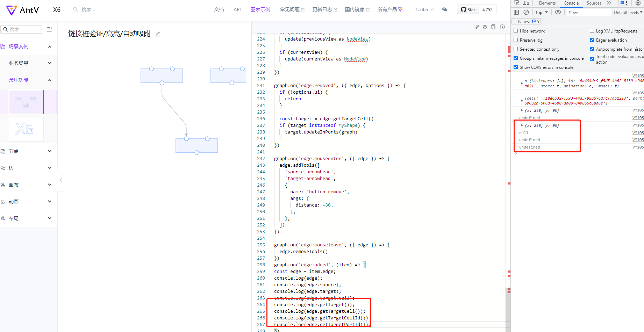Open the example in CodeSandbox

(485, 27)
